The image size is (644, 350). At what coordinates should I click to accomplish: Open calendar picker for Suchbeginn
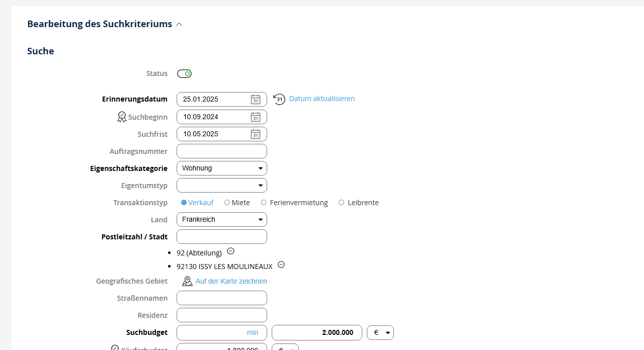(256, 117)
